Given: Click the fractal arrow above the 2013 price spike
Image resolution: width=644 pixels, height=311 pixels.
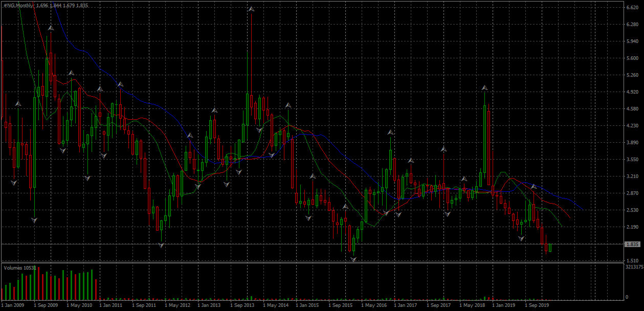Looking at the screenshot, I should pyautogui.click(x=251, y=9).
